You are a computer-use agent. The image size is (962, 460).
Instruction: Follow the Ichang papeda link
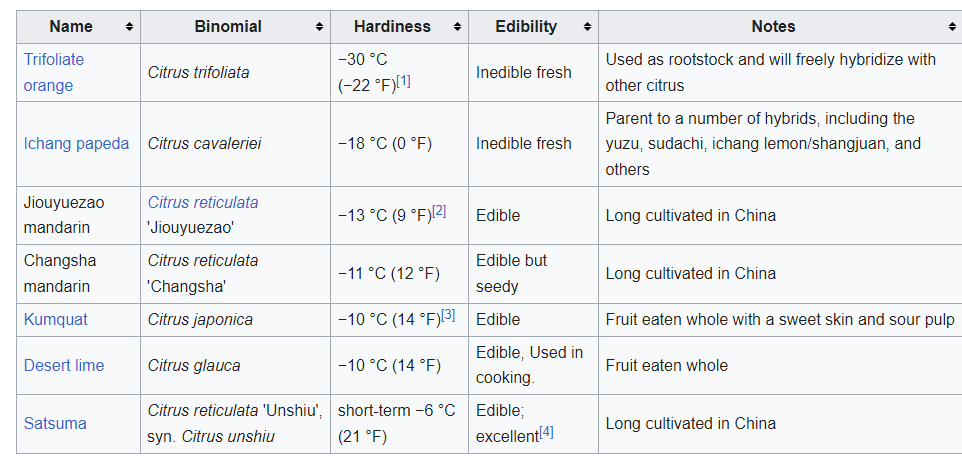pyautogui.click(x=76, y=143)
